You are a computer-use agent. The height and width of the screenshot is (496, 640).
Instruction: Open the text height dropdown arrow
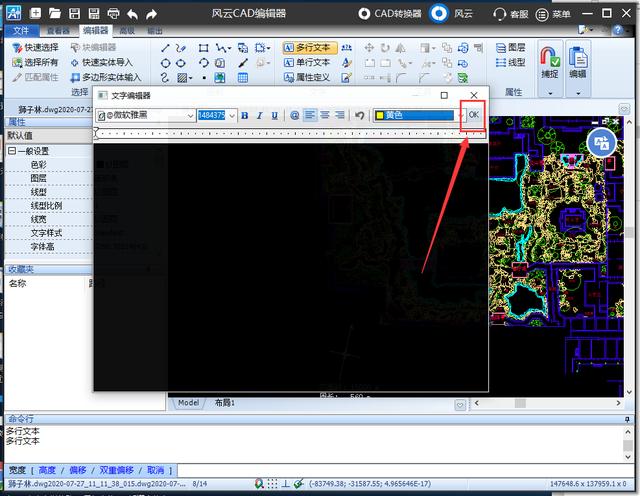click(x=232, y=116)
